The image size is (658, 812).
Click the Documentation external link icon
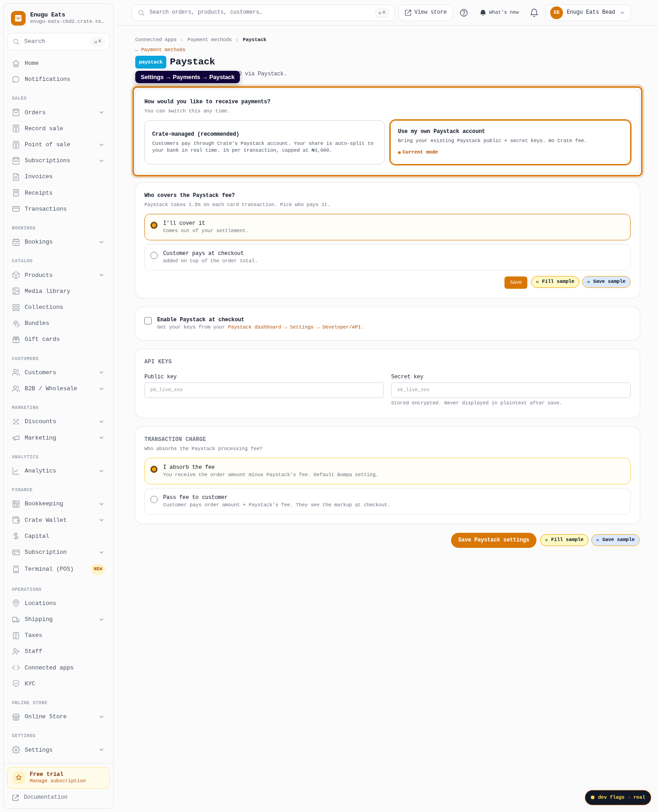(16, 797)
